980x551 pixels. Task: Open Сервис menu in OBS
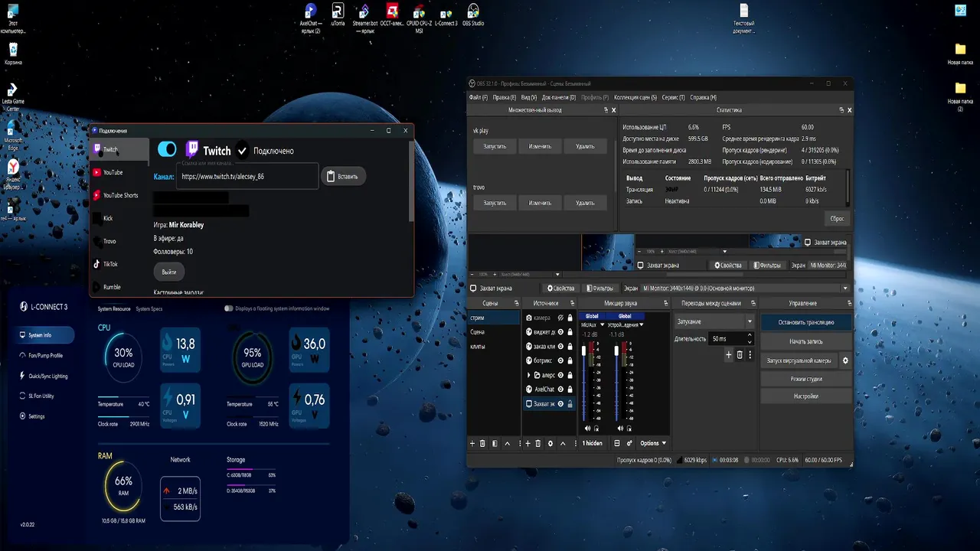pos(674,97)
